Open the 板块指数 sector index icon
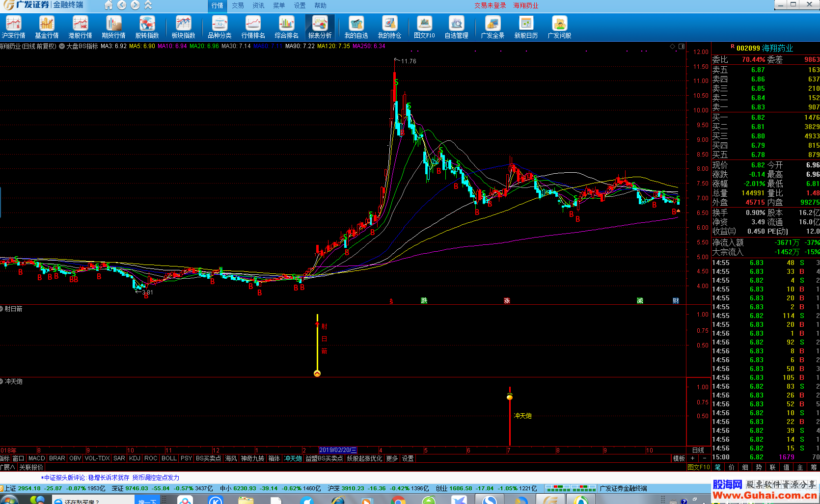 (x=183, y=27)
